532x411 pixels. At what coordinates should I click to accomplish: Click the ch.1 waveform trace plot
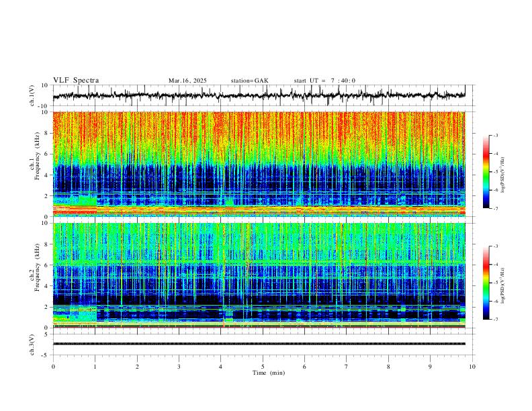point(259,95)
